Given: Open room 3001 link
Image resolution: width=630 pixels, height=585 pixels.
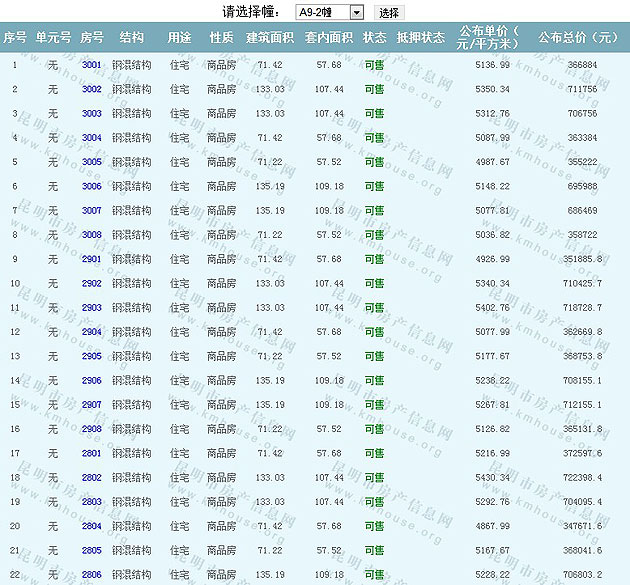Looking at the screenshot, I should click(92, 65).
